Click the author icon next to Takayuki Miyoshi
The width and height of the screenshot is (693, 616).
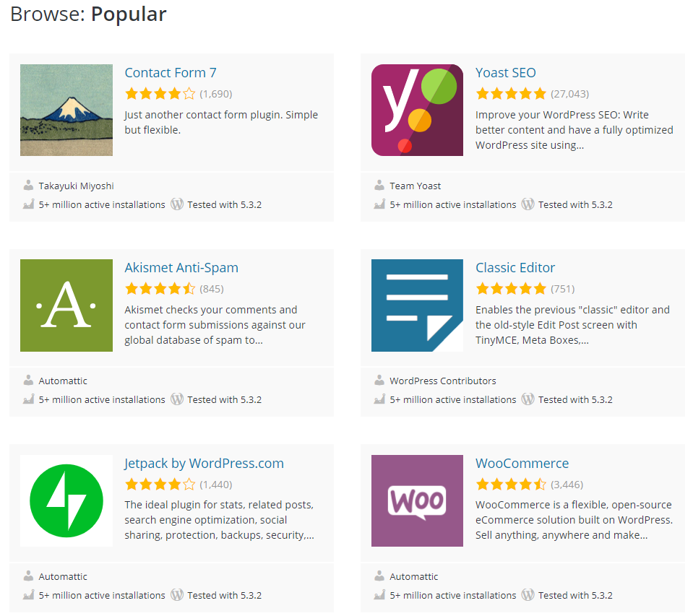tap(28, 186)
